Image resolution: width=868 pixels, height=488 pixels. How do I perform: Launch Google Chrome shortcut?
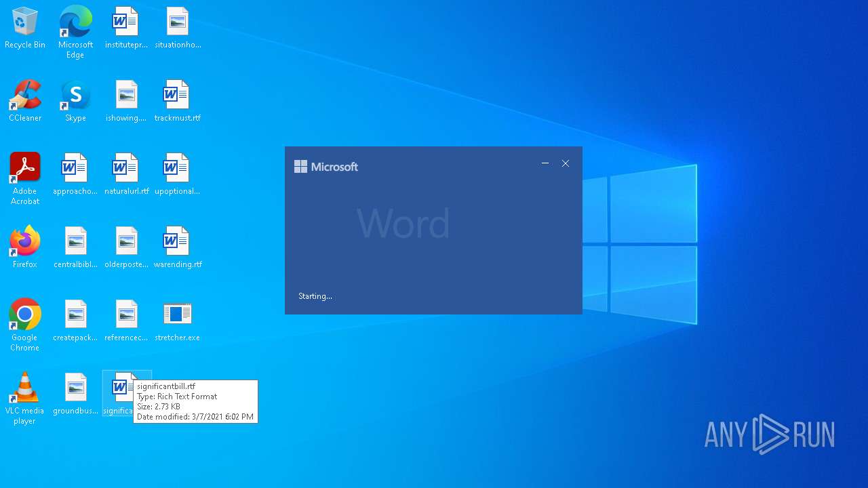pos(25,325)
